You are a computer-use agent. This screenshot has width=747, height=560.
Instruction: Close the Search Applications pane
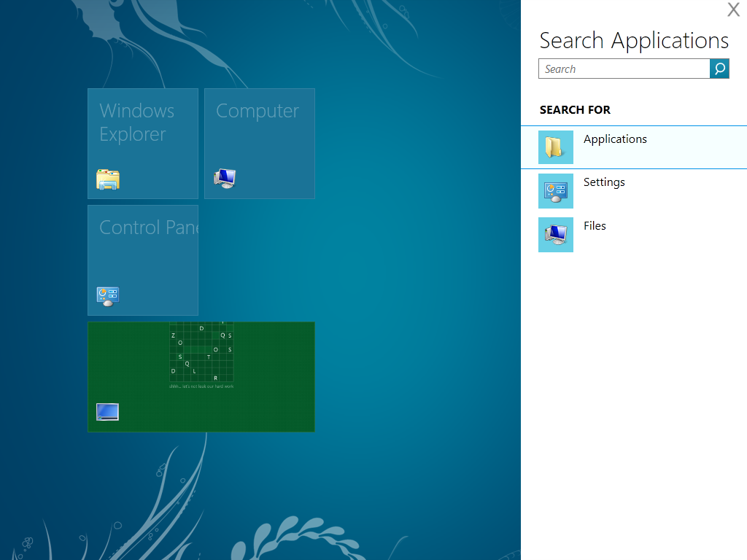(733, 9)
